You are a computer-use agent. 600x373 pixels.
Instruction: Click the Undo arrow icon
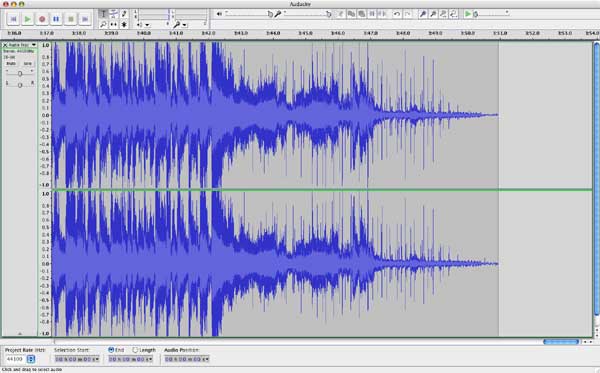(x=397, y=14)
